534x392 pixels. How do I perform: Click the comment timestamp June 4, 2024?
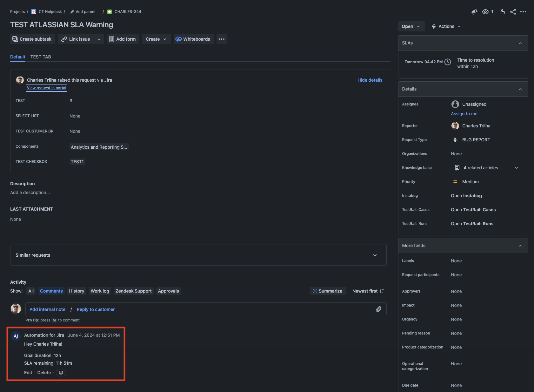94,335
